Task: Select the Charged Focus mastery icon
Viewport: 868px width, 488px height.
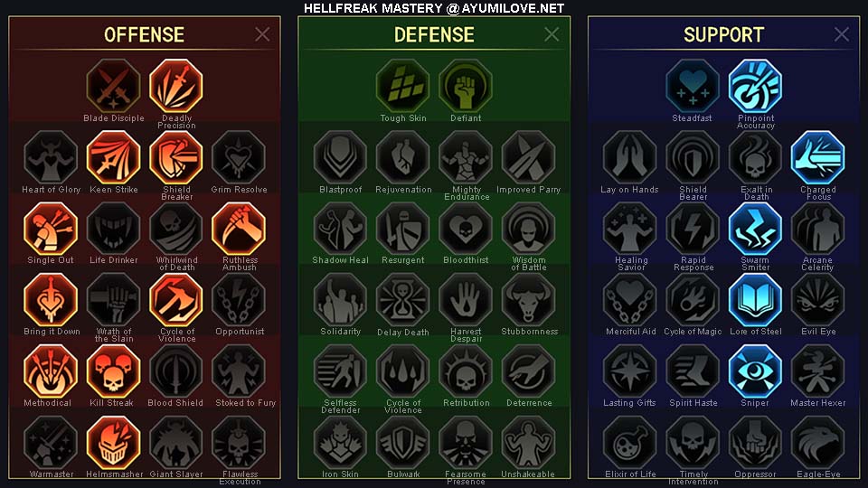Action: (x=817, y=157)
